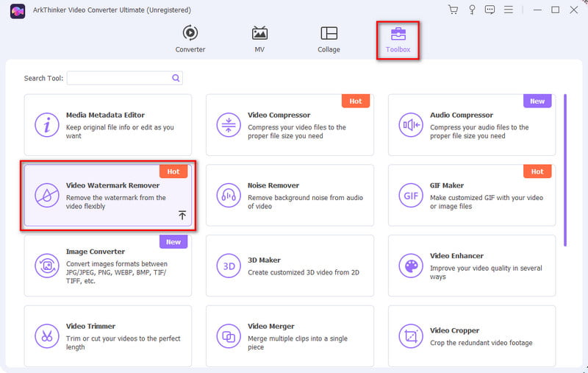Pin Video Watermark Remover with the arrow icon

(x=182, y=215)
